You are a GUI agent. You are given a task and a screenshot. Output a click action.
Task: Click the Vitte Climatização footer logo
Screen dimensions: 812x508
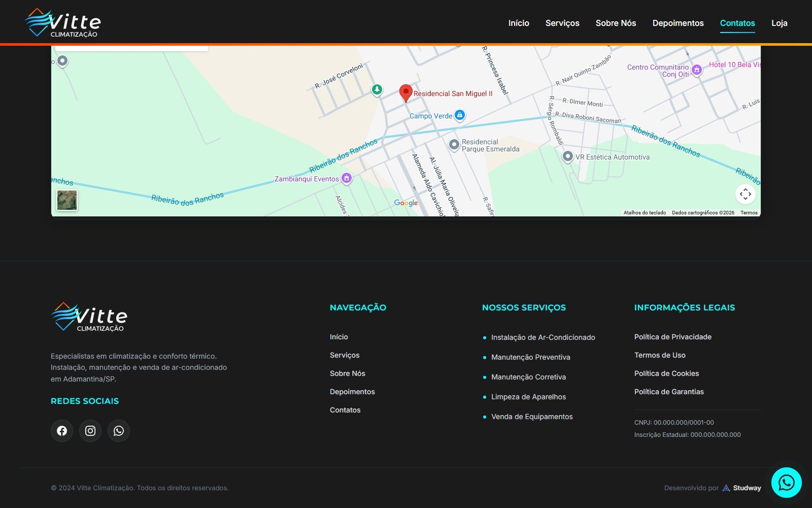89,316
